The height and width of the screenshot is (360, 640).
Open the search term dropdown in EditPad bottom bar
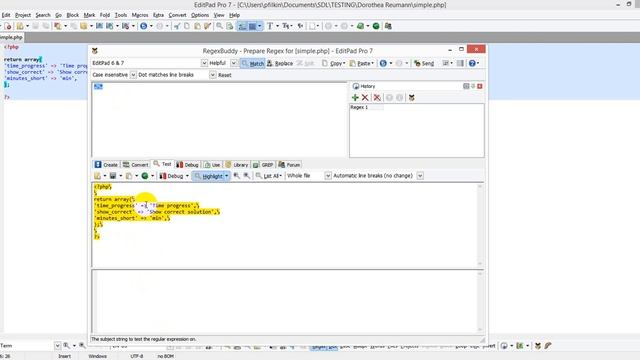pyautogui.click(x=57, y=346)
